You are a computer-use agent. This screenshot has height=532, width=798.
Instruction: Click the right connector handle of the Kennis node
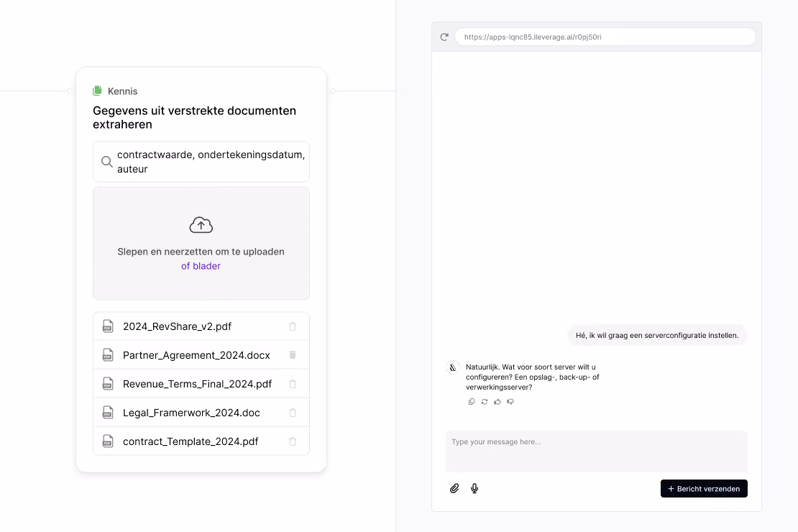332,91
